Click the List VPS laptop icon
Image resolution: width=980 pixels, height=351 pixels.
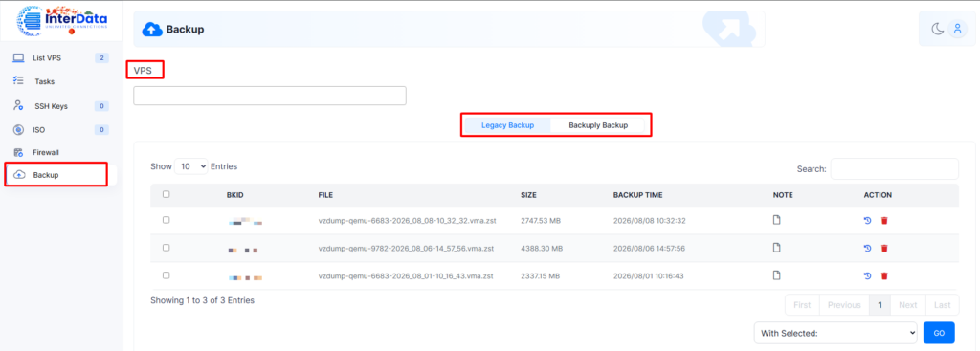[x=19, y=58]
